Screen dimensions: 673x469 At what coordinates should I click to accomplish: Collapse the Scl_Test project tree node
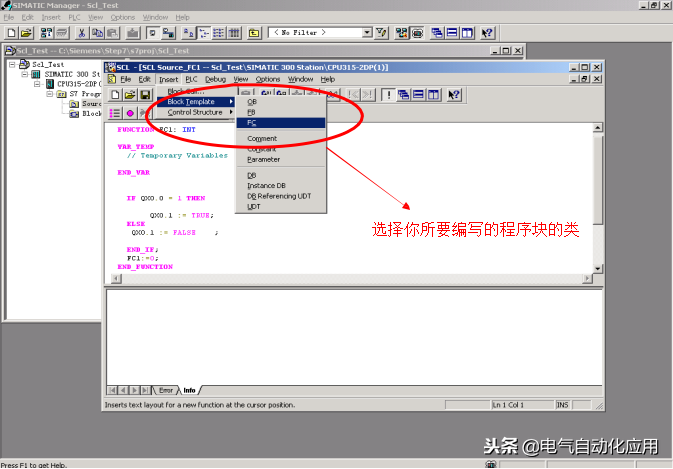point(12,65)
